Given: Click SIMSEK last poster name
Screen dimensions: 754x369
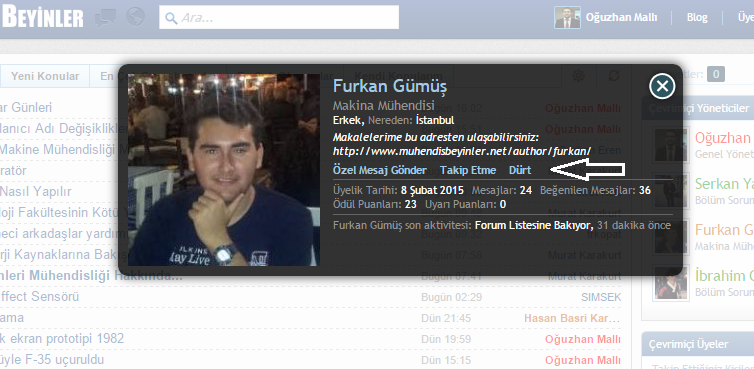Looking at the screenshot, I should click(601, 297).
